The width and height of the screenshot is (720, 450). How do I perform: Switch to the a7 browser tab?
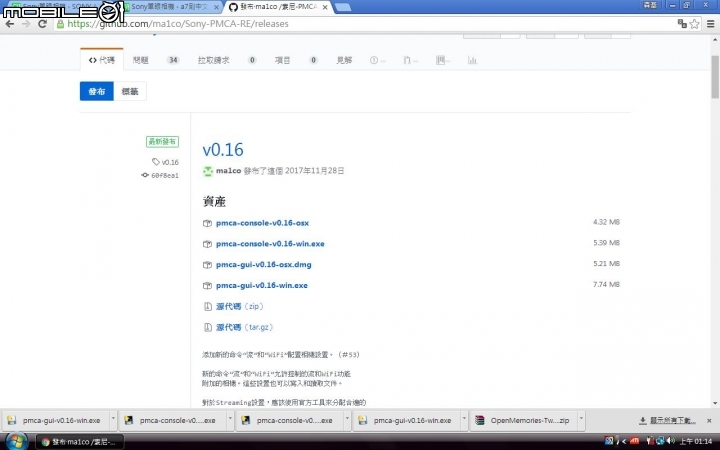tap(170, 7)
